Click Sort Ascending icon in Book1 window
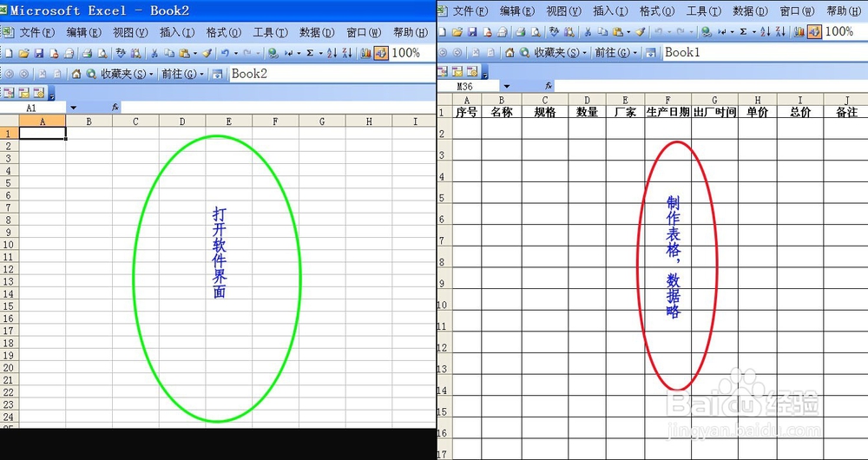 [766, 32]
